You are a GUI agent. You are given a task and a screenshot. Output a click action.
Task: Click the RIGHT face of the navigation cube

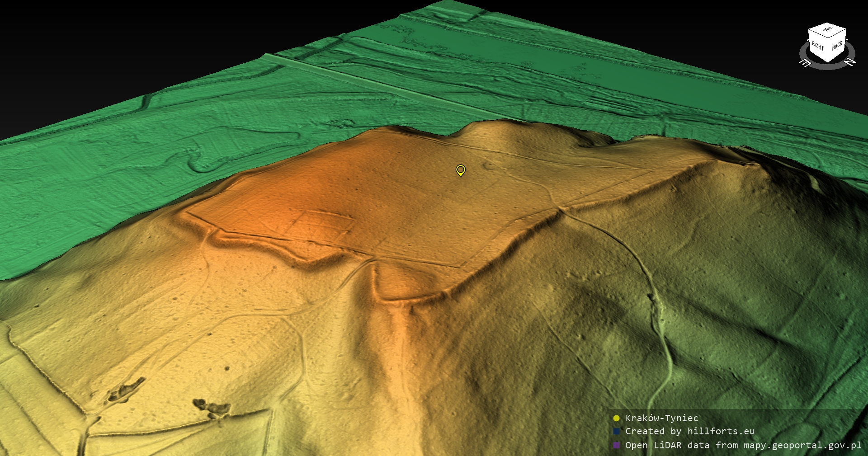817,46
